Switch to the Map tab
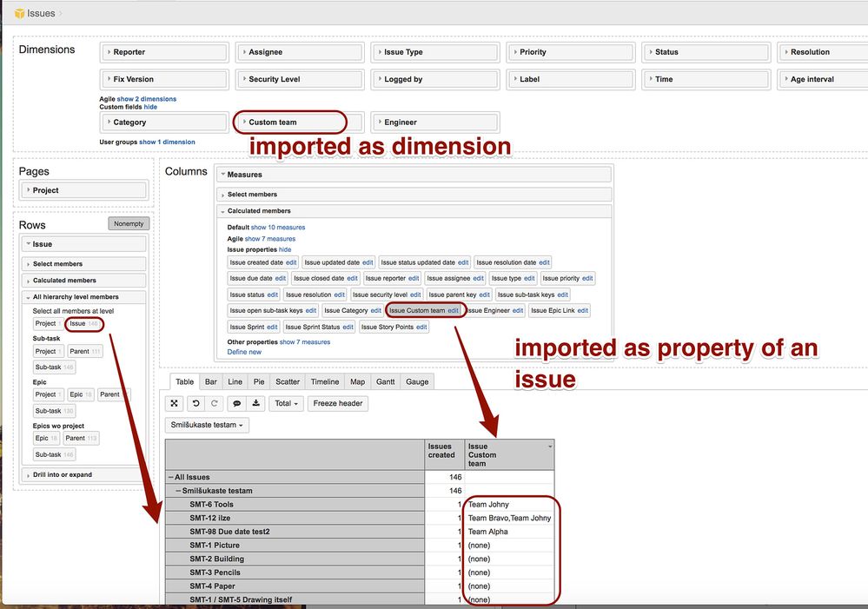The width and height of the screenshot is (868, 609). click(x=358, y=382)
